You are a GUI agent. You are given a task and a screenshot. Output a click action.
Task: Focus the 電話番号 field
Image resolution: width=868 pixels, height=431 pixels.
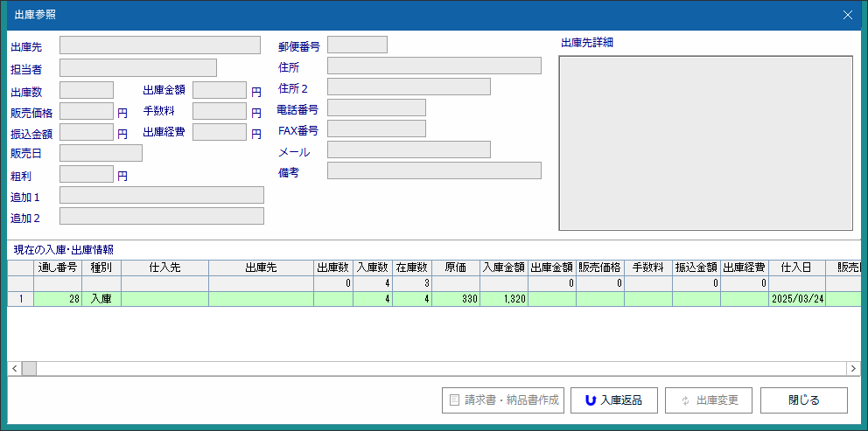coord(376,108)
